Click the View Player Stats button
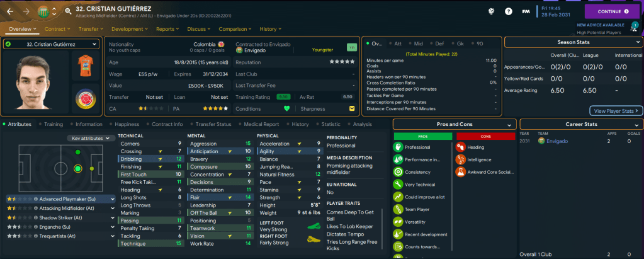Image resolution: width=644 pixels, height=259 pixels. (x=616, y=110)
